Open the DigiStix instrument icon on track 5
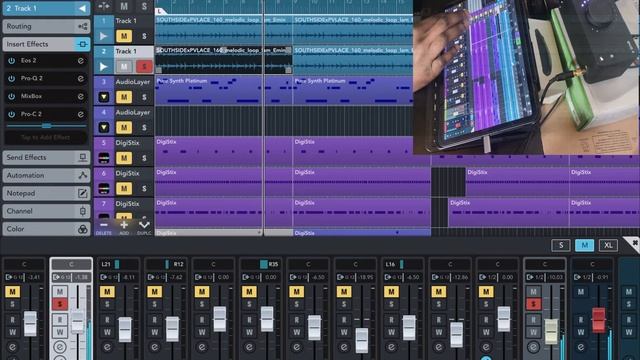Screen dimensions: 640x360 point(104,158)
